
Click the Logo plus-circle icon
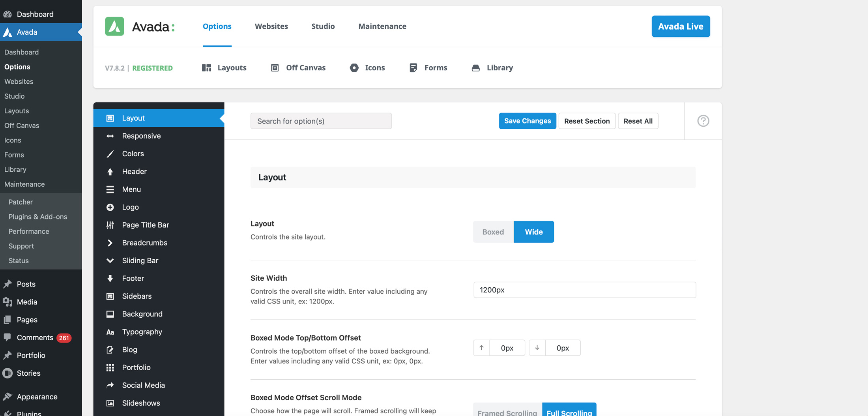110,207
